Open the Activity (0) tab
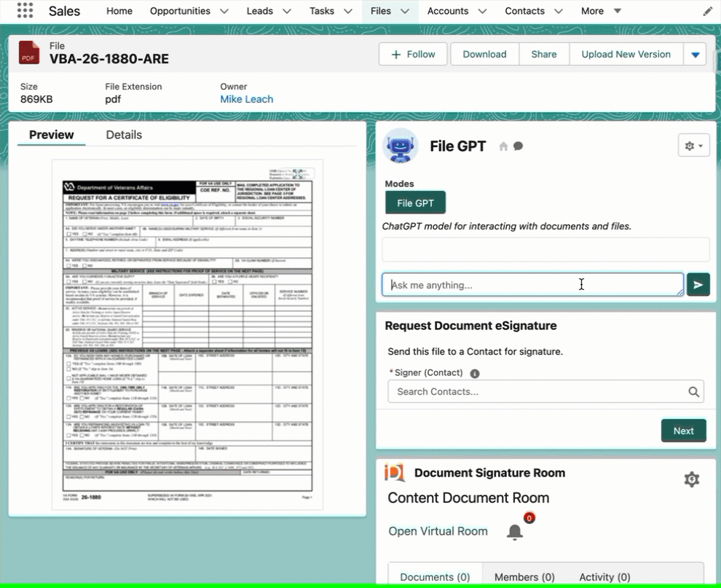 604,577
